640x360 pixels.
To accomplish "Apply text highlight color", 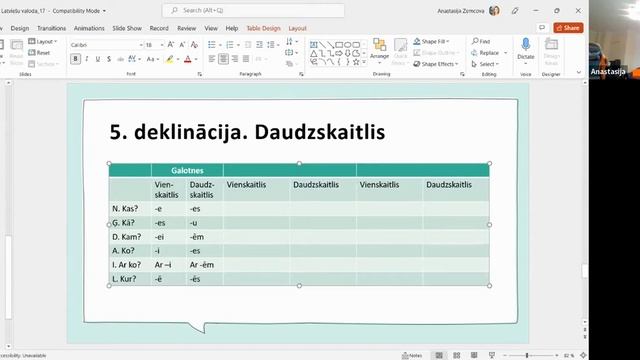I will [169, 59].
